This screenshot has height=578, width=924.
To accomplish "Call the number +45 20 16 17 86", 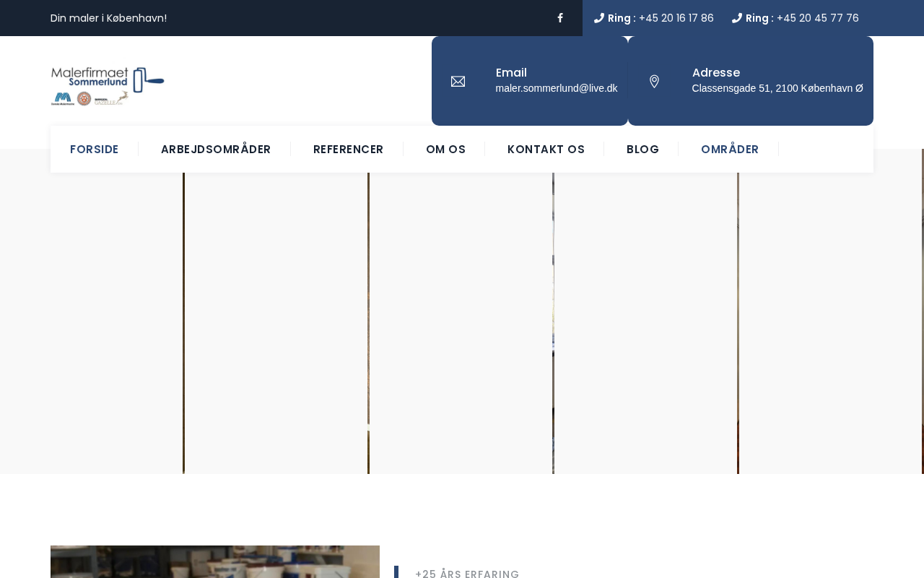I will click(x=676, y=18).
